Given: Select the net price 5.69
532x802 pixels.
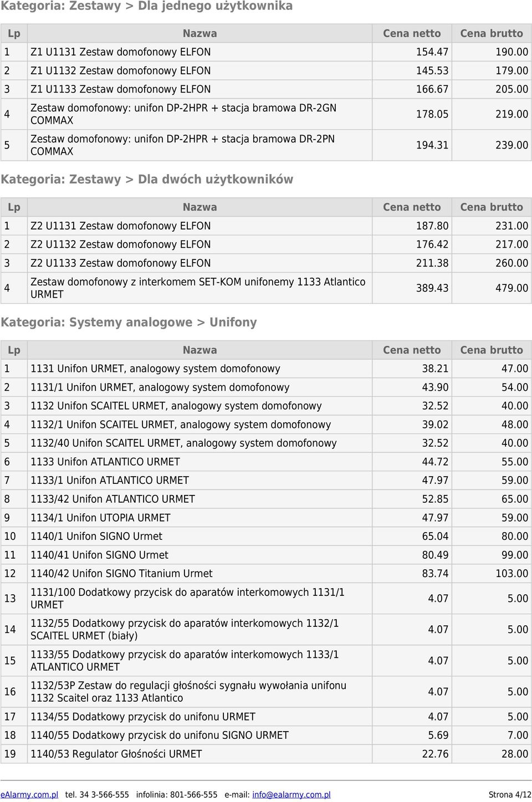Looking at the screenshot, I should (438, 735).
